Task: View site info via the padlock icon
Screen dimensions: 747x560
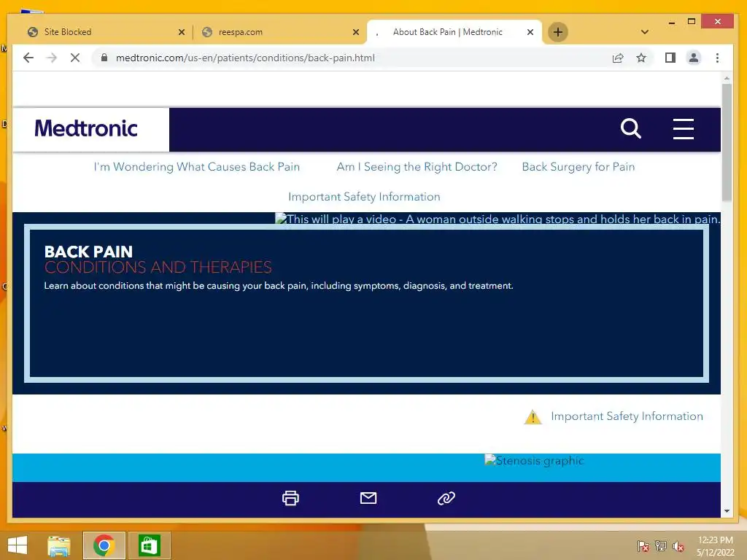Action: [104, 58]
